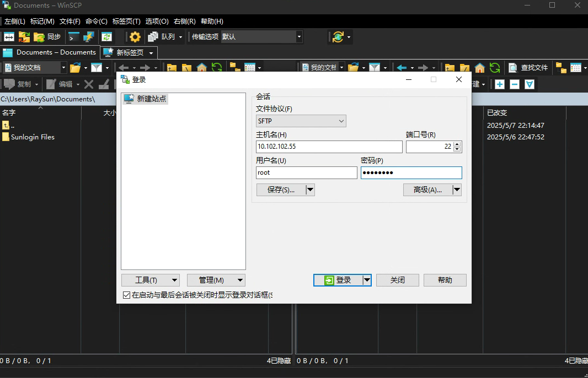This screenshot has height=378, width=588.
Task: Click the 已改变 column header
Action: pyautogui.click(x=524, y=113)
